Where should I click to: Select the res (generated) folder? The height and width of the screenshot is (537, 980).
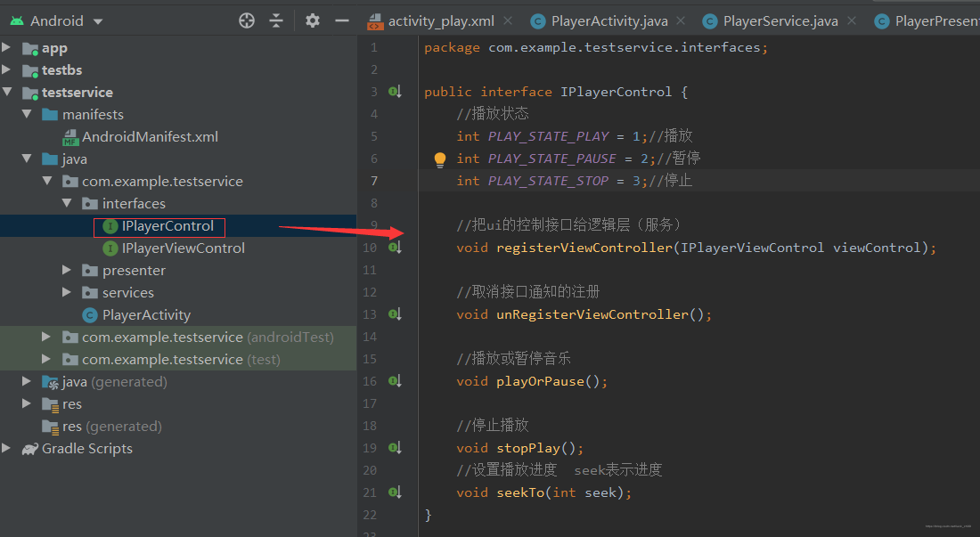coord(112,427)
